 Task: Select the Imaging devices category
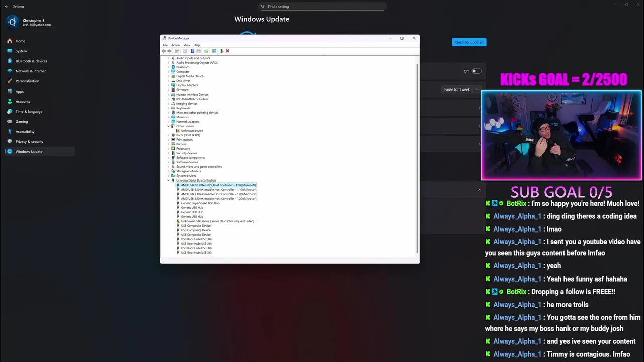[187, 103]
